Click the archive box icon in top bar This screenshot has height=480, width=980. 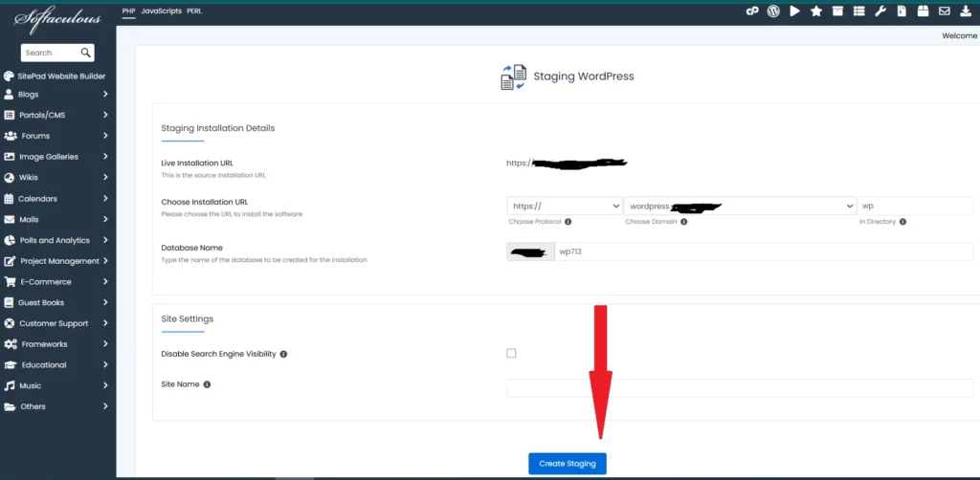837,11
